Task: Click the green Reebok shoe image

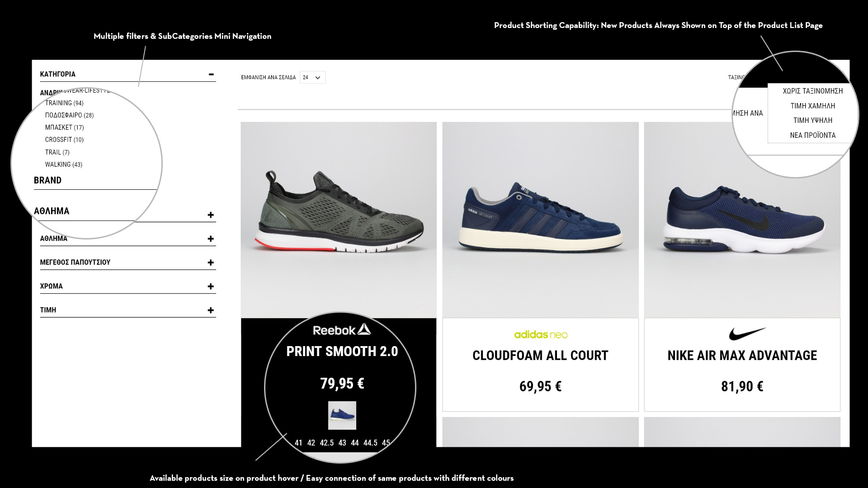Action: point(339,220)
